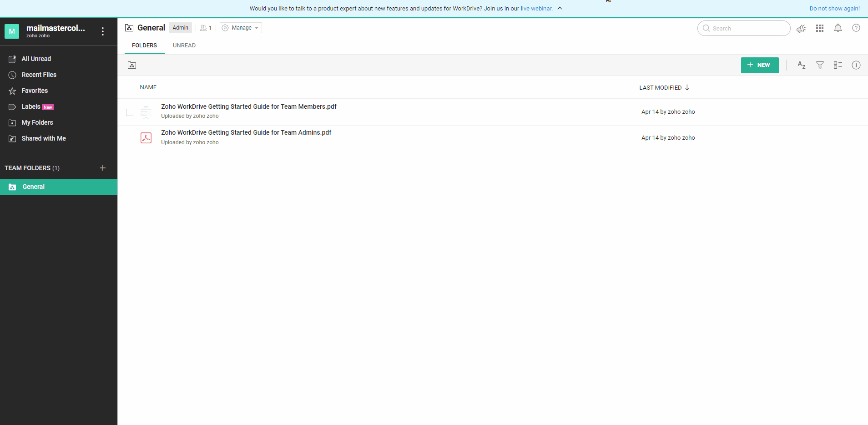Open Labels in the sidebar

pos(31,106)
